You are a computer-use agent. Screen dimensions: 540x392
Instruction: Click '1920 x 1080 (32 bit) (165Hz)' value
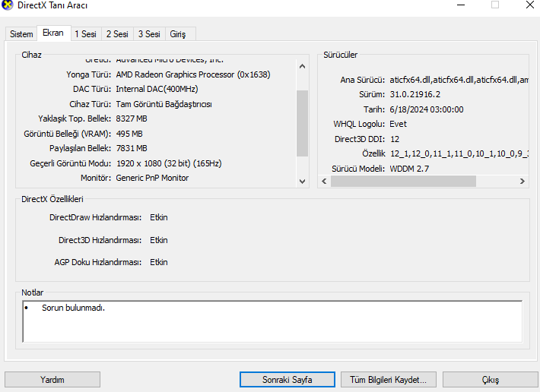[x=169, y=163]
